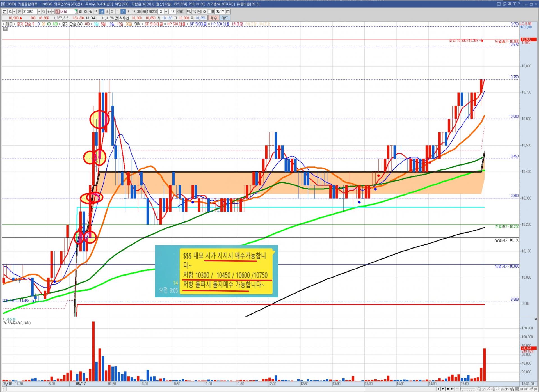Select the 60 minute interval tab

[x=144, y=12]
